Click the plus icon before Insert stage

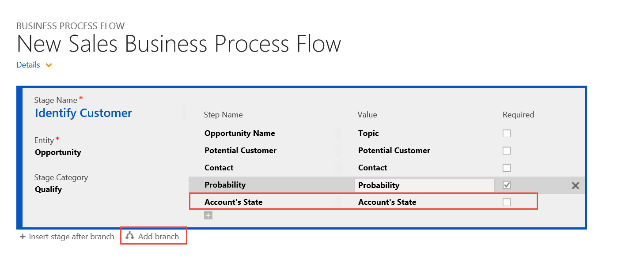tap(23, 237)
